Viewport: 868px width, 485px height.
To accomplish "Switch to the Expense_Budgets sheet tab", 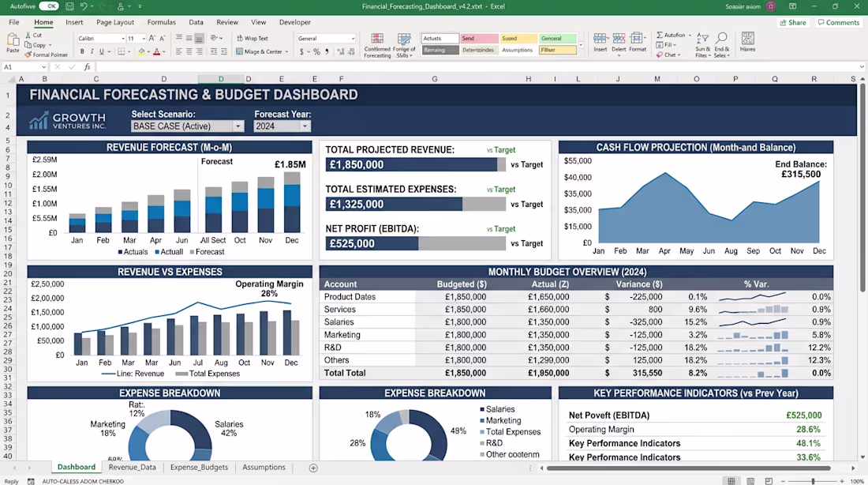I will point(200,468).
